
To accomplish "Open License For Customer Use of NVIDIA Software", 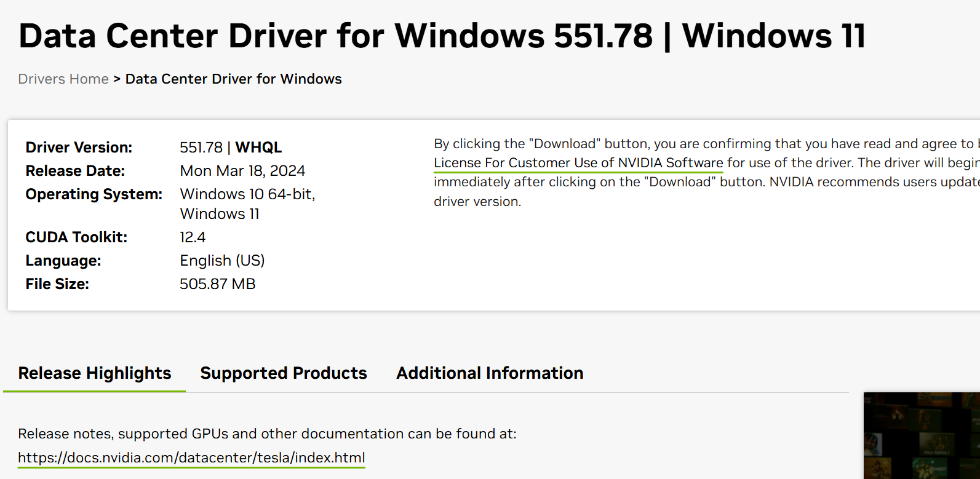I will coord(578,163).
